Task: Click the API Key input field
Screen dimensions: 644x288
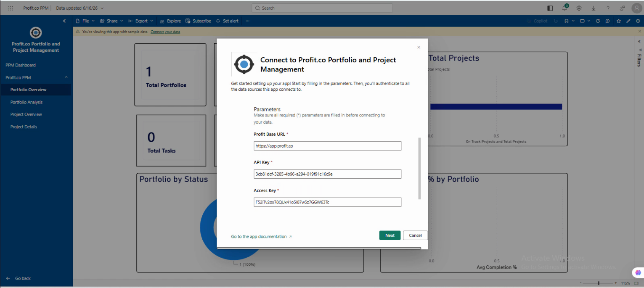Action: point(327,174)
